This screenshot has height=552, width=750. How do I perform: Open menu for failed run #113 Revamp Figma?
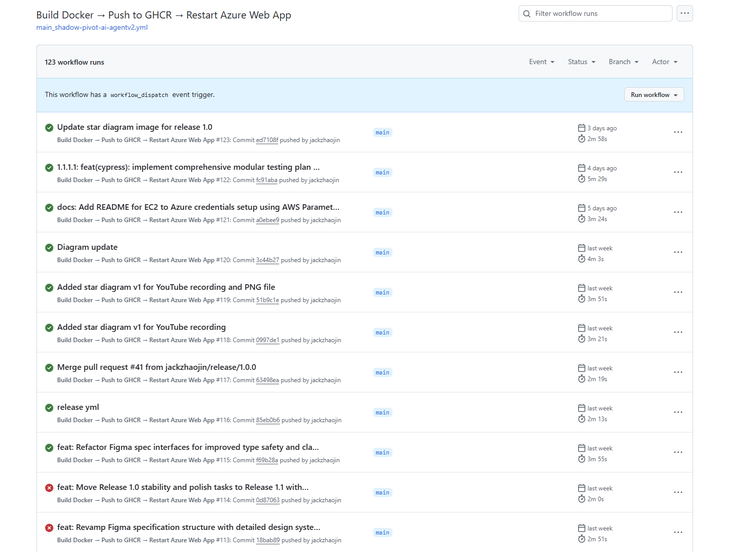pyautogui.click(x=678, y=532)
